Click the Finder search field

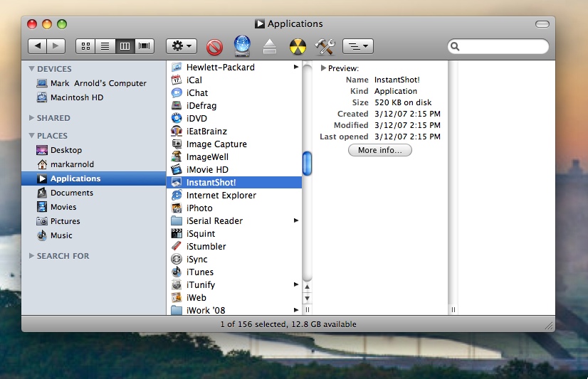[x=498, y=46]
